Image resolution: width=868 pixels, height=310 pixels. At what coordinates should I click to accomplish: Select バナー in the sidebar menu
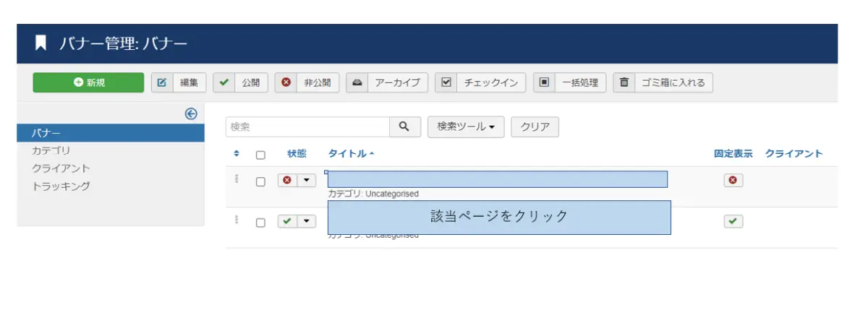(110, 133)
